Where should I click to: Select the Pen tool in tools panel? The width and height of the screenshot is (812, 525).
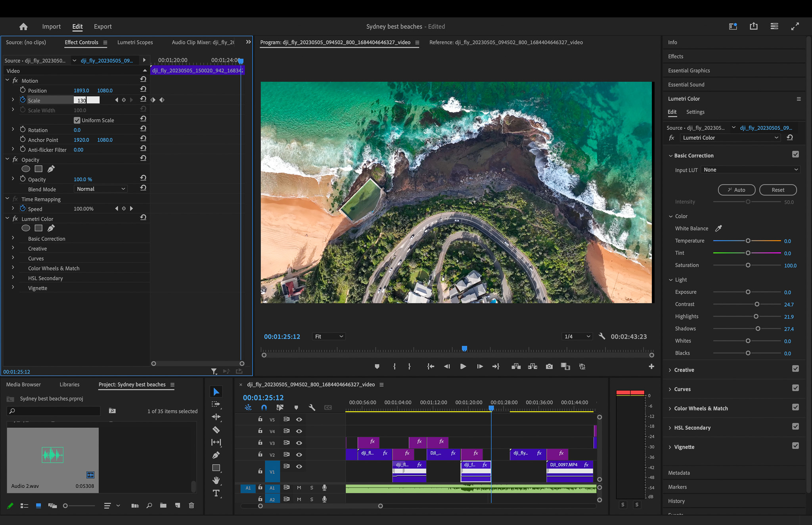(x=216, y=455)
